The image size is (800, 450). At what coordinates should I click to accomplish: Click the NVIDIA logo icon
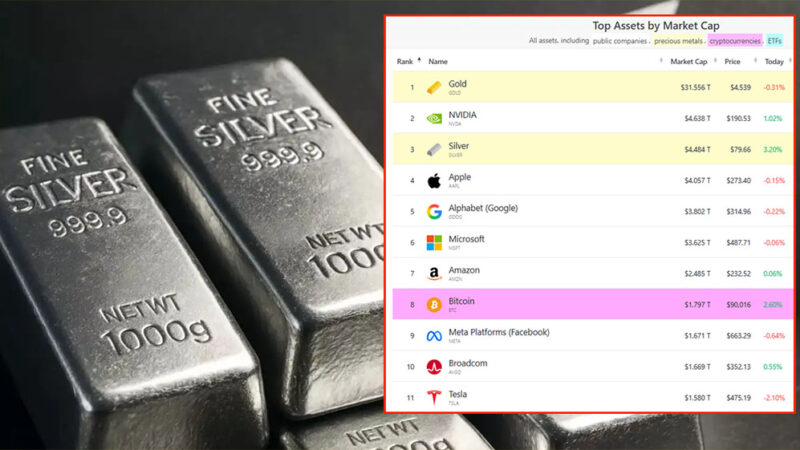[434, 119]
